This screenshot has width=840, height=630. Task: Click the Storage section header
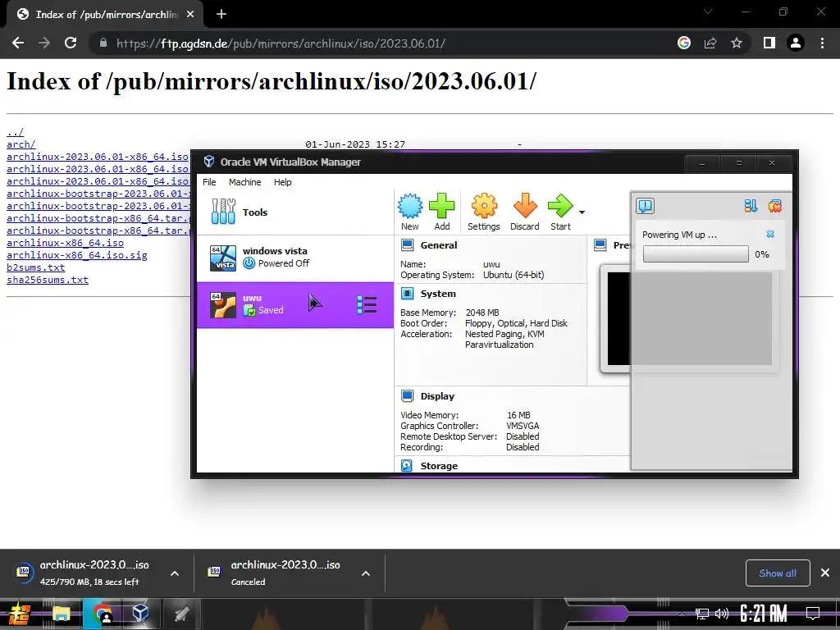tap(439, 466)
